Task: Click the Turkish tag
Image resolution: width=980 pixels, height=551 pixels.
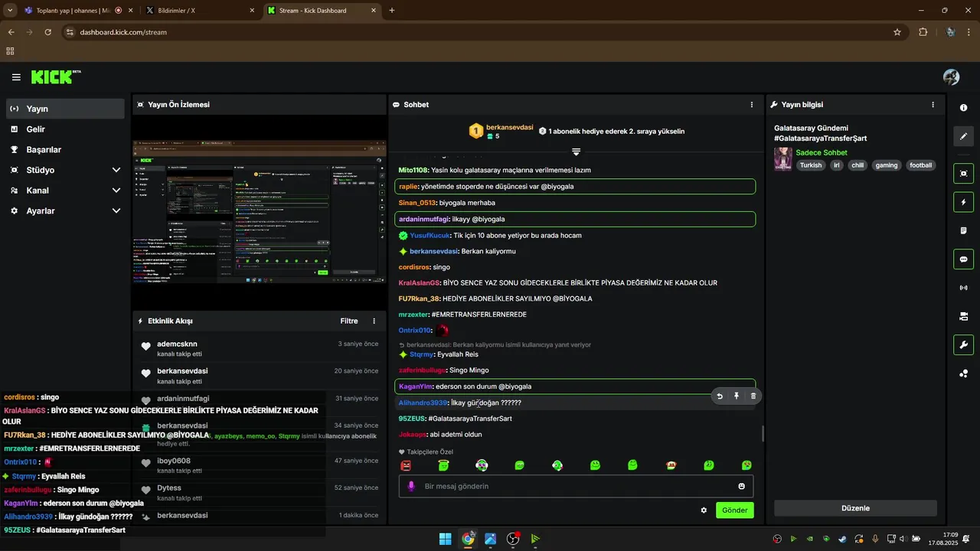Action: [811, 165]
